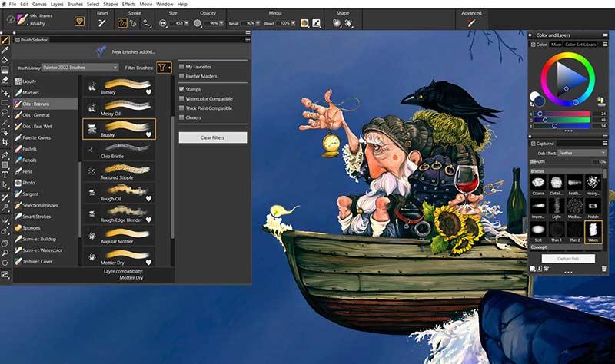Select the Eraser tool
615x364 pixels.
click(5, 80)
